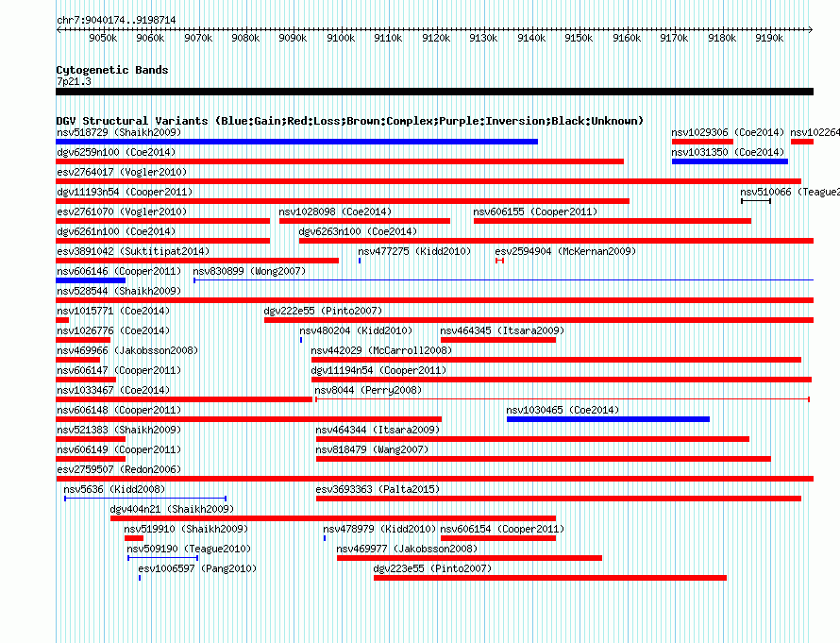Open nsv480204 (Kidd2010) label
Screen dimensions: 840x643
coord(356,330)
